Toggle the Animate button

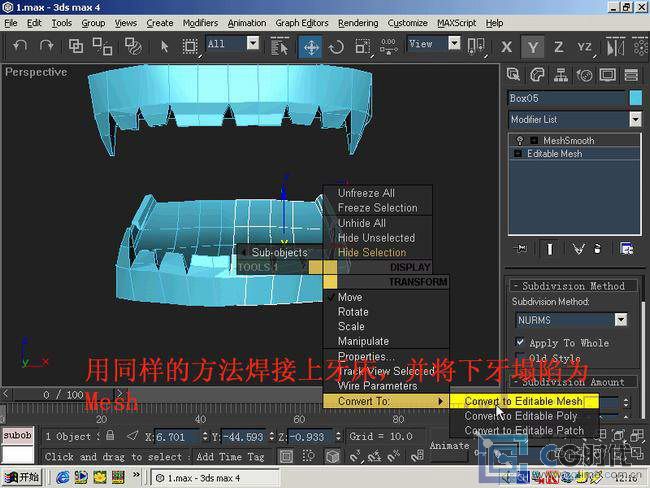click(x=450, y=446)
